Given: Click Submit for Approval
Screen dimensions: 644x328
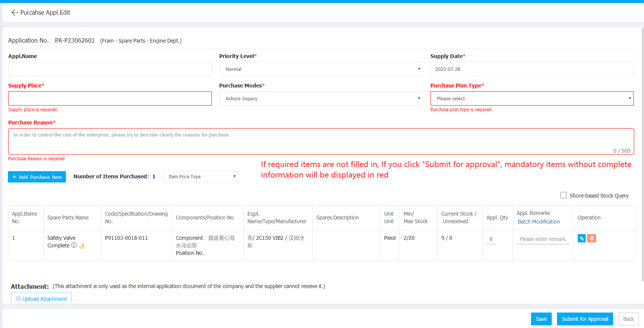Looking at the screenshot, I should click(x=585, y=319).
